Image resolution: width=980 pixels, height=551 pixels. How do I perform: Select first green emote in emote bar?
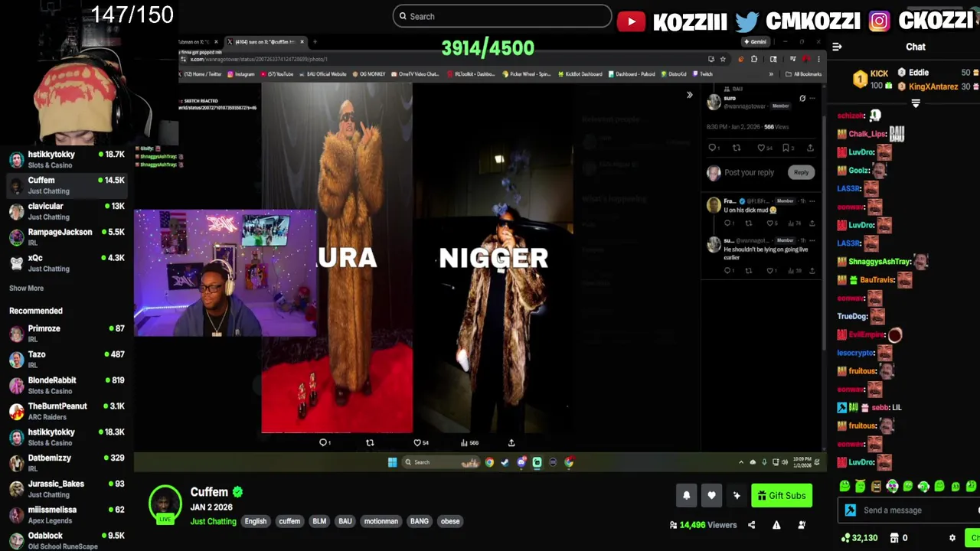point(844,486)
